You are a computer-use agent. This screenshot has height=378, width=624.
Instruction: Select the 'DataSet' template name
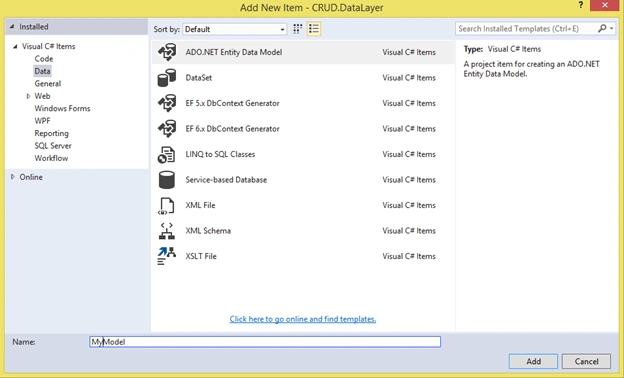coord(199,78)
